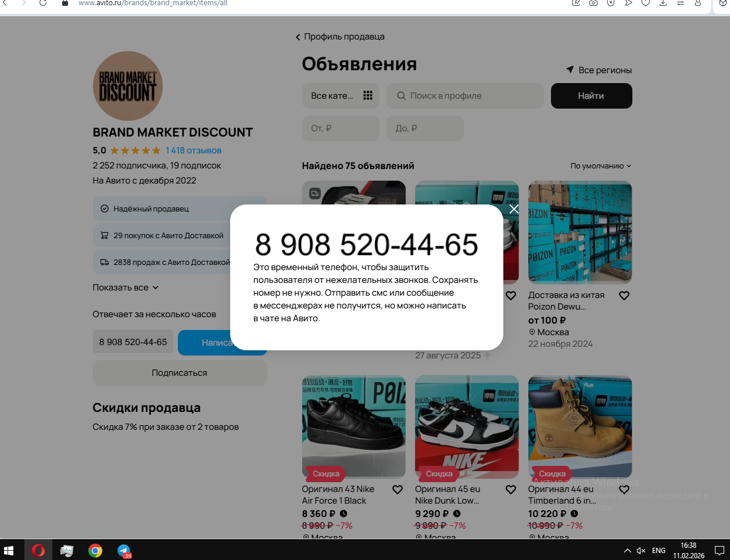
Task: Launch Opera from the taskbar
Action: point(38,551)
